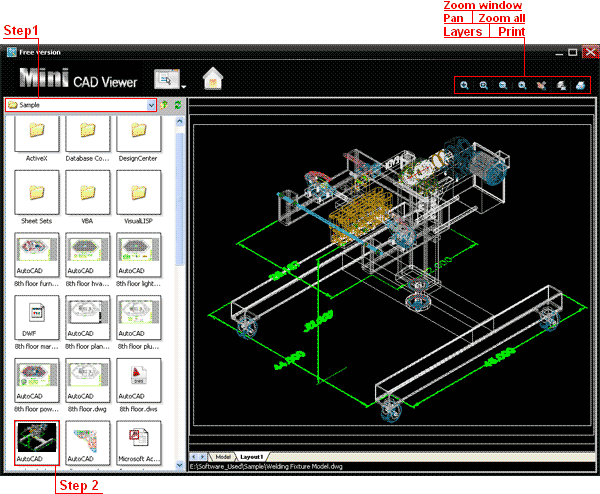Minimize the Mini CAD Viewer window
Screen dimensions: 600x494
(559, 52)
